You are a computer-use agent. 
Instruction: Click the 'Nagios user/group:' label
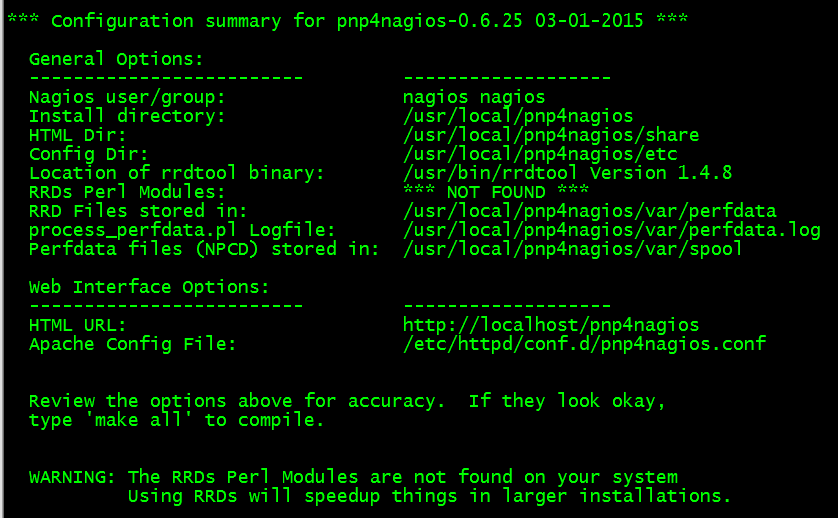tap(127, 97)
